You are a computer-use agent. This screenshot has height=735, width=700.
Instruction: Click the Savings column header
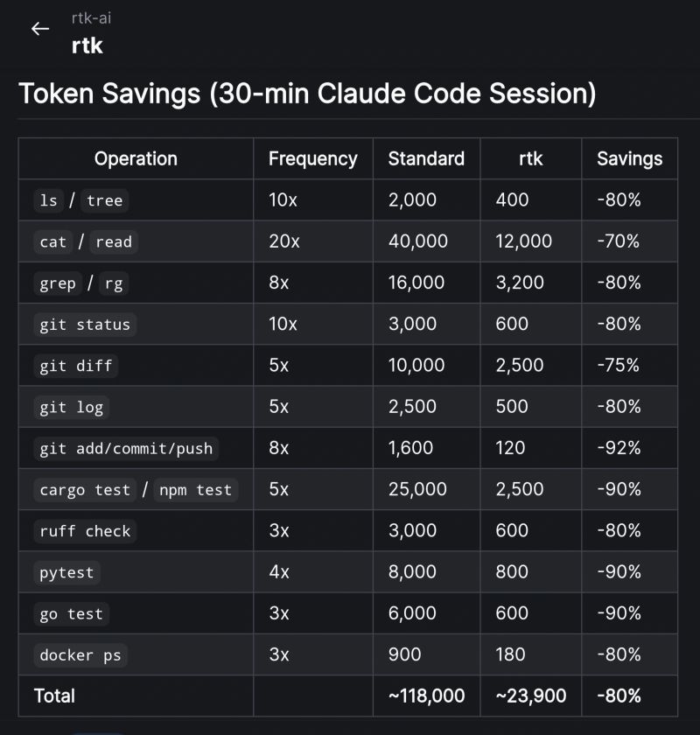(630, 159)
